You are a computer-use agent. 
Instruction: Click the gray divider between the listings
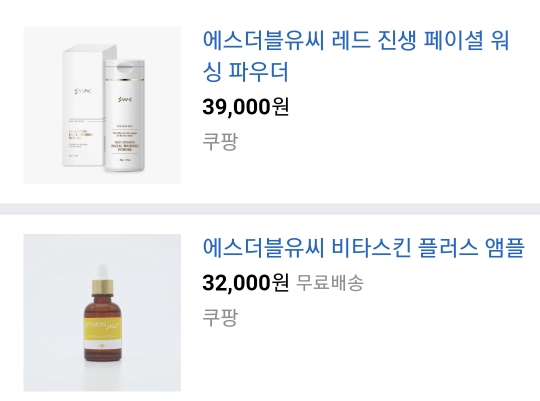click(270, 209)
